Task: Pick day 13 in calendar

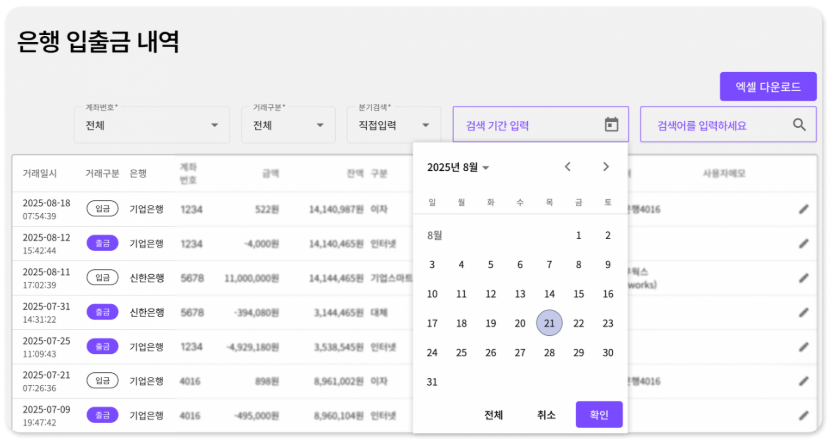Action: click(x=520, y=294)
